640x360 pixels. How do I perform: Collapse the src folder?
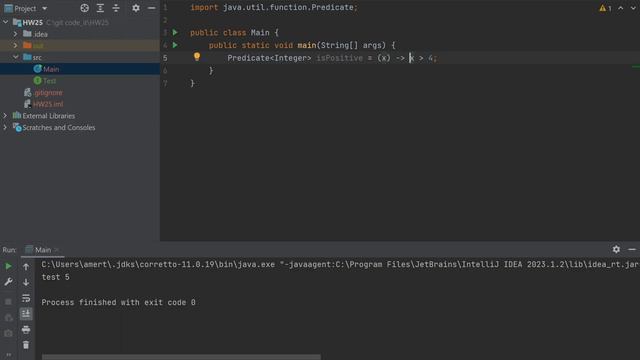[16, 57]
